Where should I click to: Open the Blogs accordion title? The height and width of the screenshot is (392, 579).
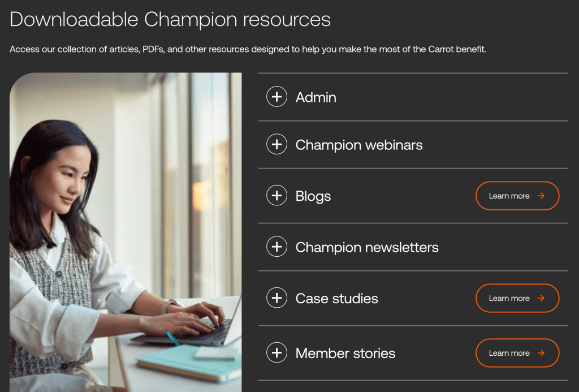[313, 196]
